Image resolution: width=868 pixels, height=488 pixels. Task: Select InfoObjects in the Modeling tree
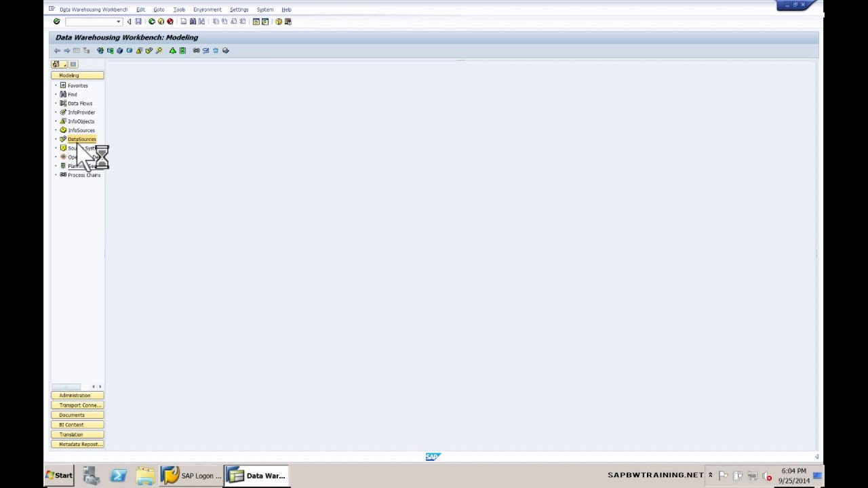[x=81, y=121]
